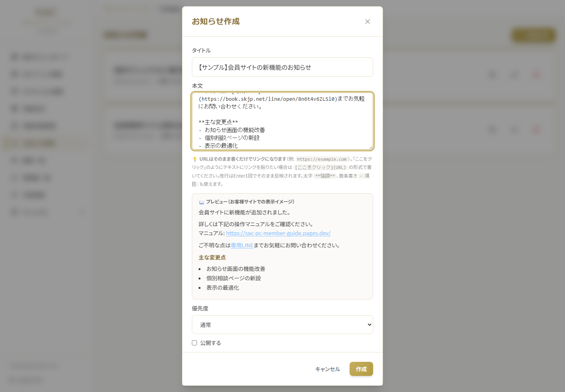This screenshot has height=392, width=565.
Task: Click the https://example.com code sample in hint
Action: [x=322, y=159]
